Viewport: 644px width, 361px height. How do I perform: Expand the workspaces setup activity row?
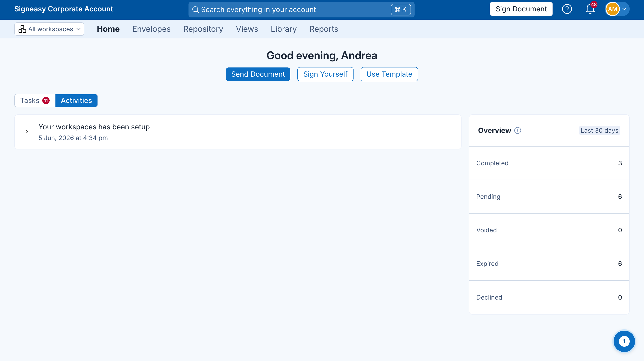[x=27, y=132]
